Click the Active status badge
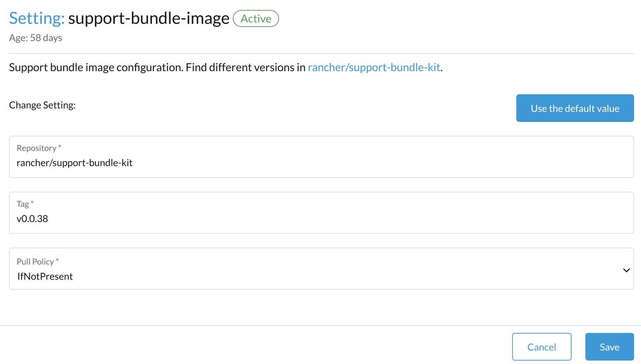Screen dimensions: 641x364 [256, 19]
